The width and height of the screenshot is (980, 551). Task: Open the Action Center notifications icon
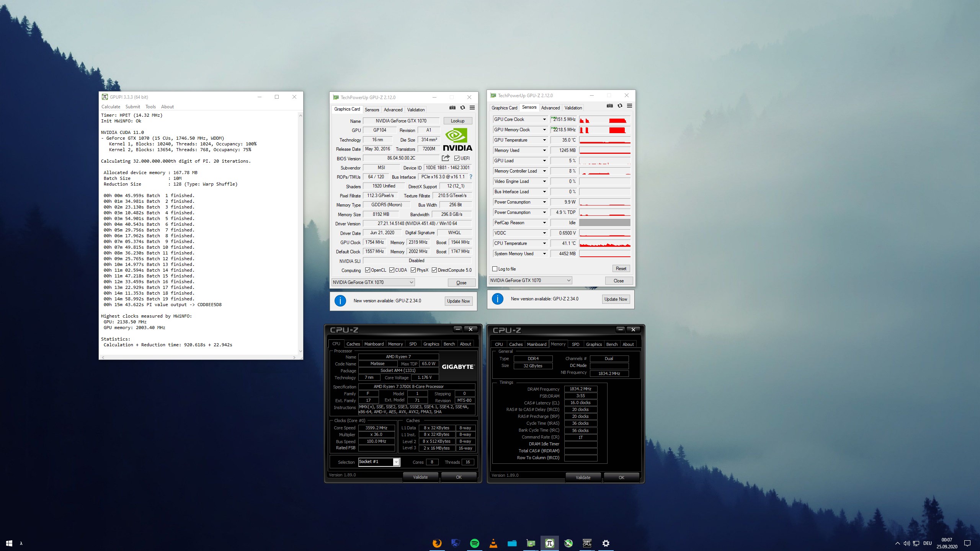[x=967, y=543]
